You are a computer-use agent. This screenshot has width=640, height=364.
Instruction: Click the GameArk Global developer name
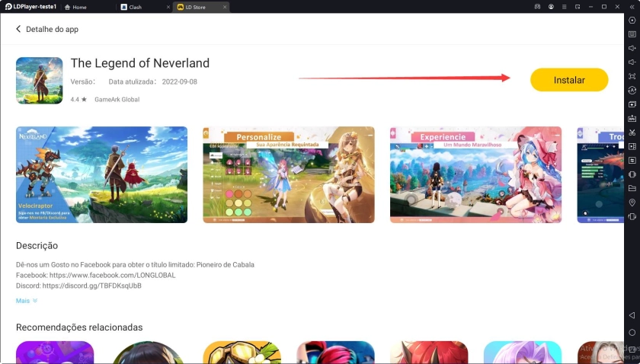(x=117, y=99)
